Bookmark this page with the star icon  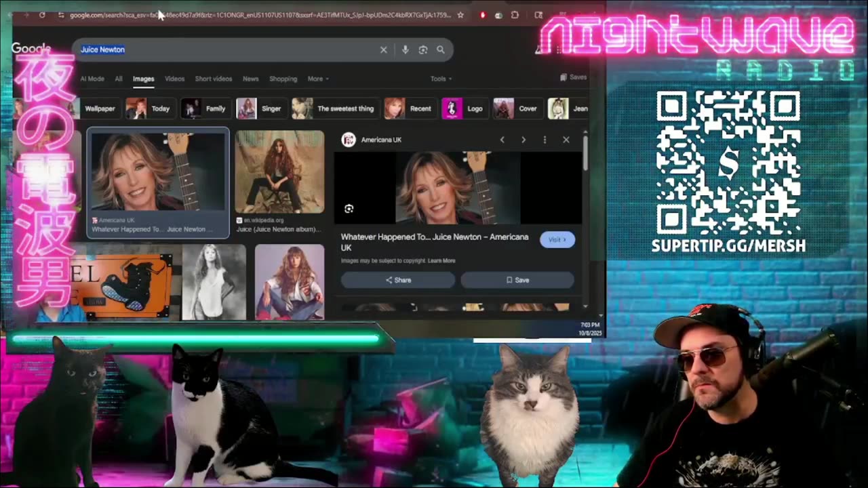pos(460,15)
